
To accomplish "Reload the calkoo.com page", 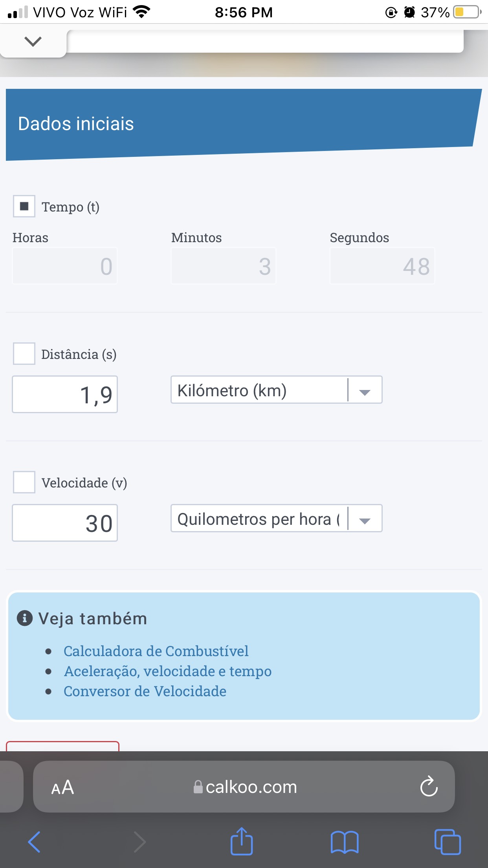I will [429, 786].
